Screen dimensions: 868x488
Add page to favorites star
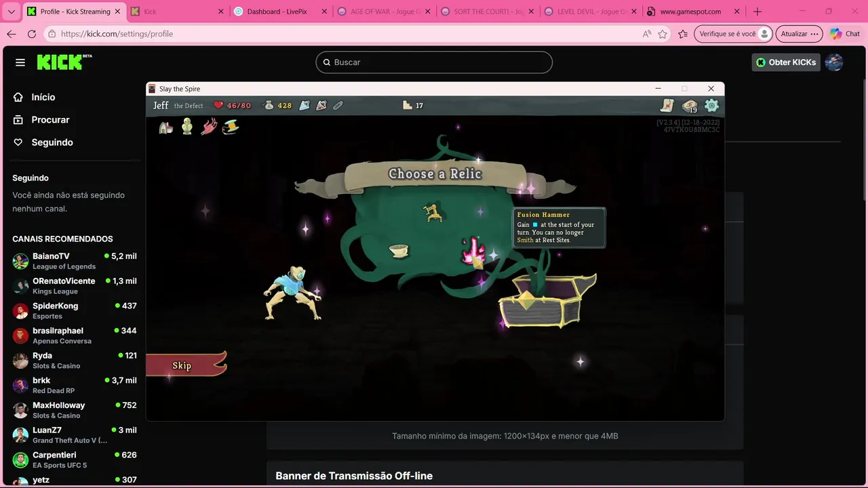663,34
